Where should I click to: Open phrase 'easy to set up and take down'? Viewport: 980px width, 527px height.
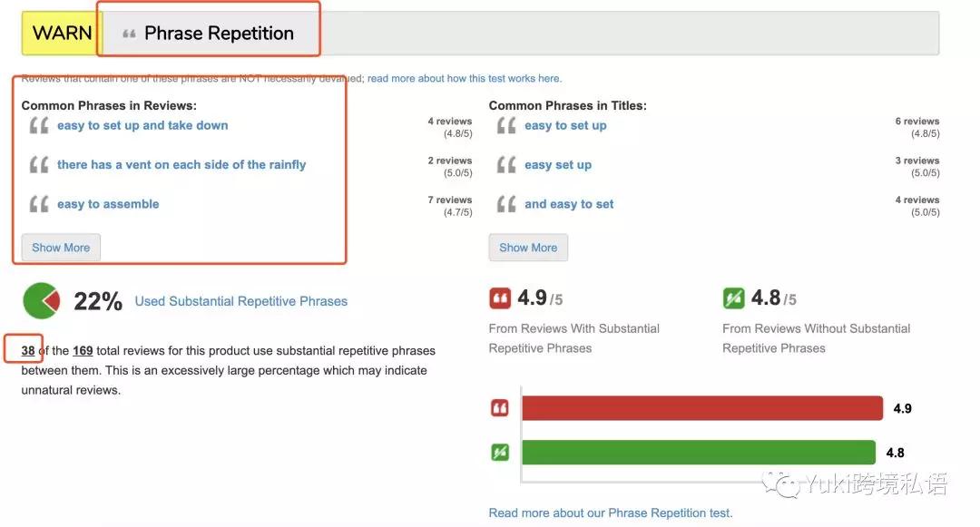pyautogui.click(x=142, y=125)
